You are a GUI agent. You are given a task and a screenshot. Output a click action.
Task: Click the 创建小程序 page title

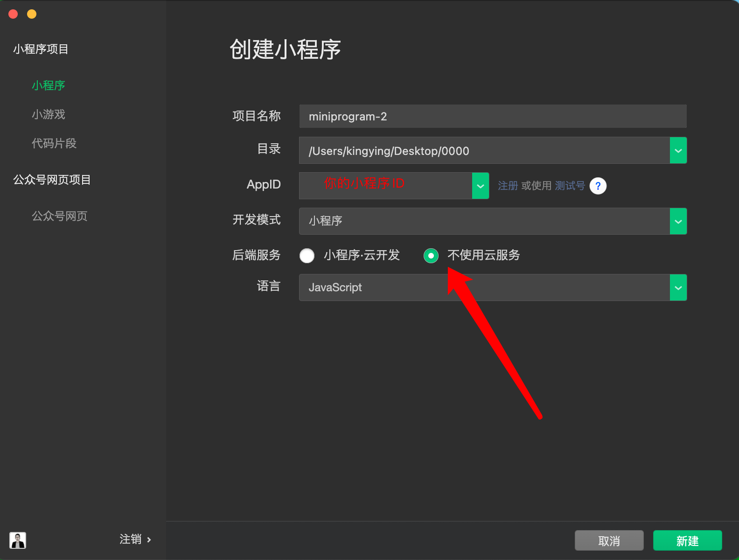pyautogui.click(x=286, y=49)
